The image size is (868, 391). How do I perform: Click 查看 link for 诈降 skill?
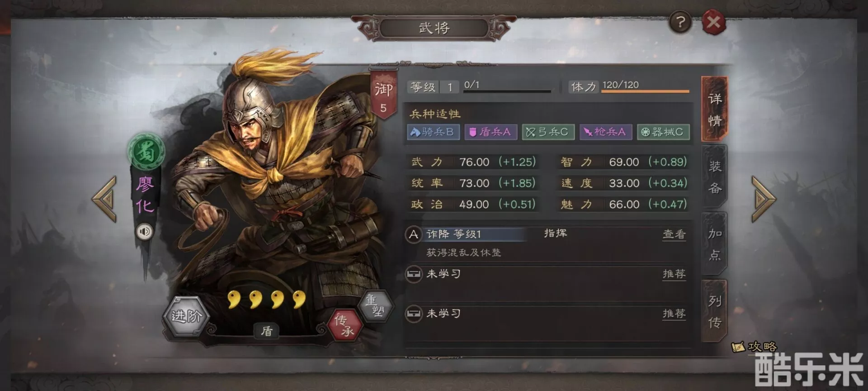pos(674,234)
